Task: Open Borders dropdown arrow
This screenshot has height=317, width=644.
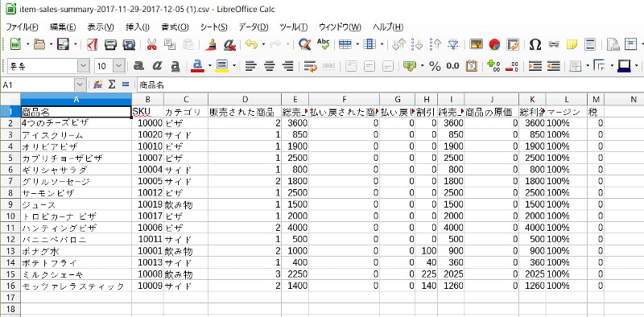Action: click(x=588, y=66)
